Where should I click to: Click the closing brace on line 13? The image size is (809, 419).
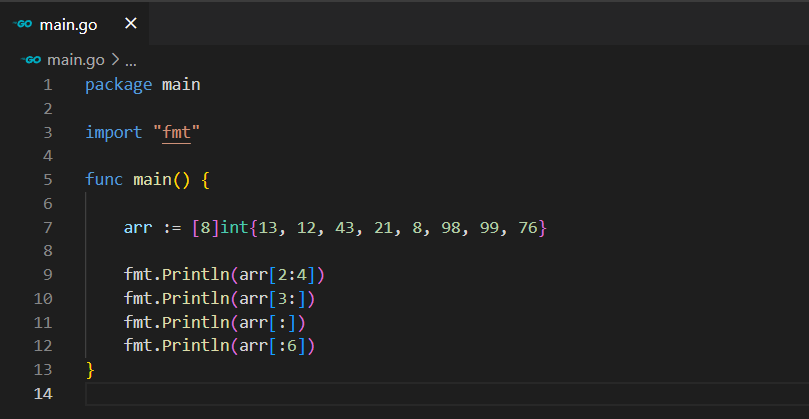(90, 370)
